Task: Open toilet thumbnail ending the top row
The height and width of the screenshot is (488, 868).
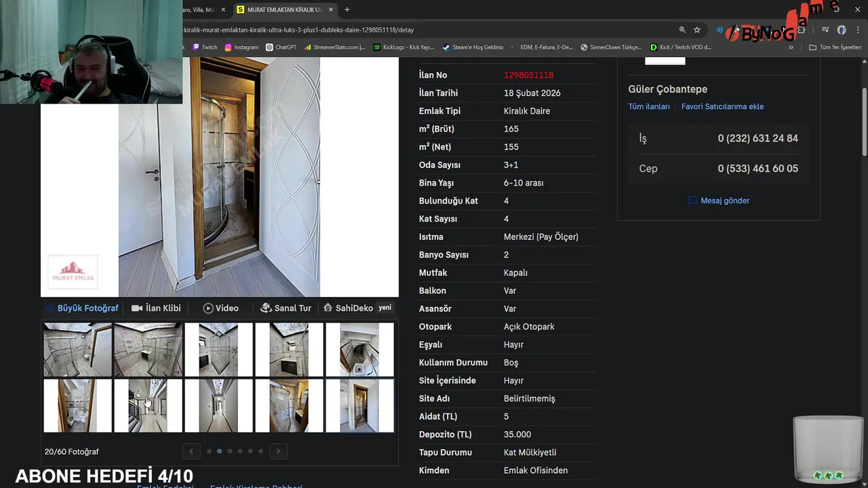Action: point(359,349)
